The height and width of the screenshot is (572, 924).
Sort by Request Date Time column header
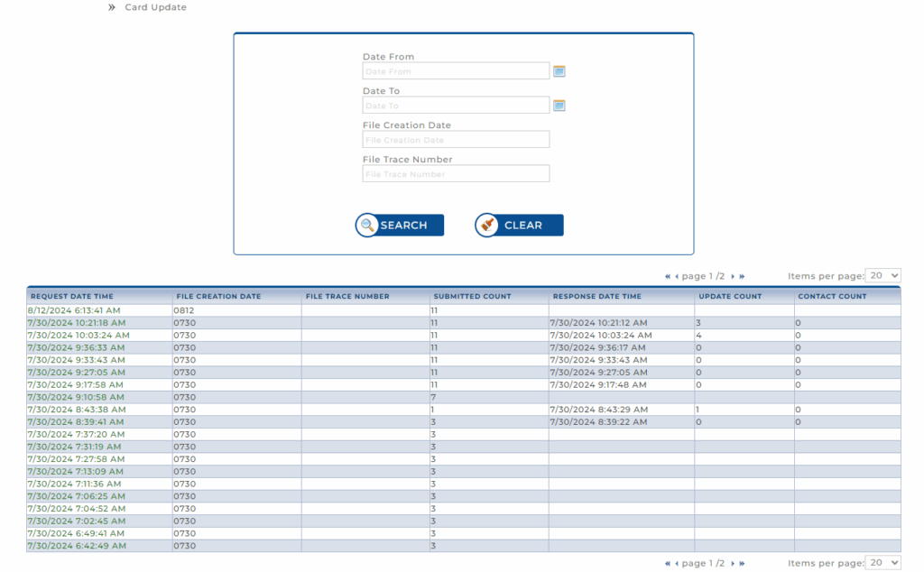[72, 296]
